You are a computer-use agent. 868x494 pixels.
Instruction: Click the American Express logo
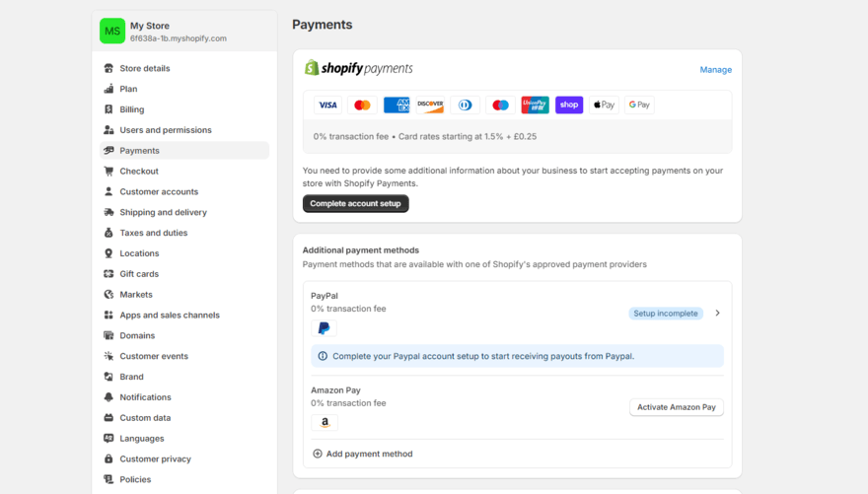pos(397,105)
